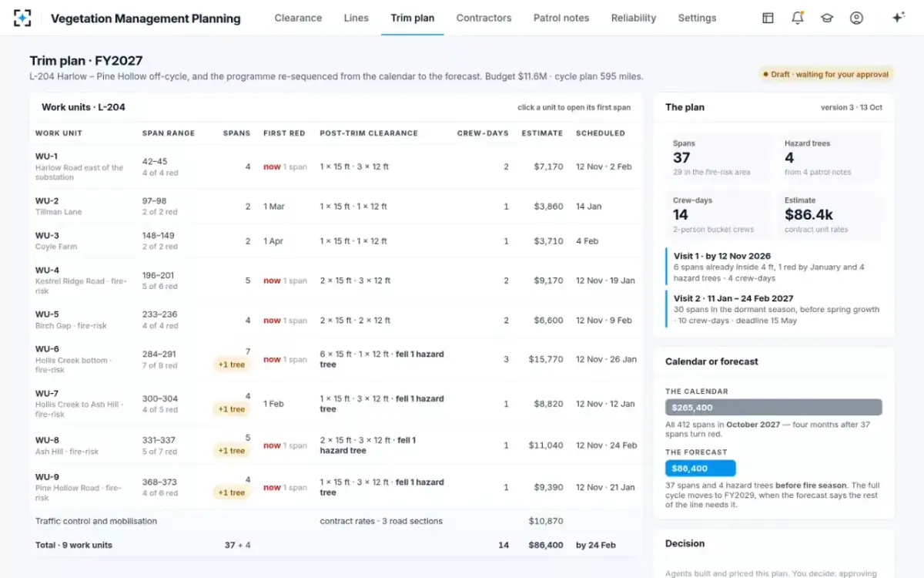Image resolution: width=924 pixels, height=578 pixels.
Task: Switch to the Clearance tab
Action: [298, 18]
